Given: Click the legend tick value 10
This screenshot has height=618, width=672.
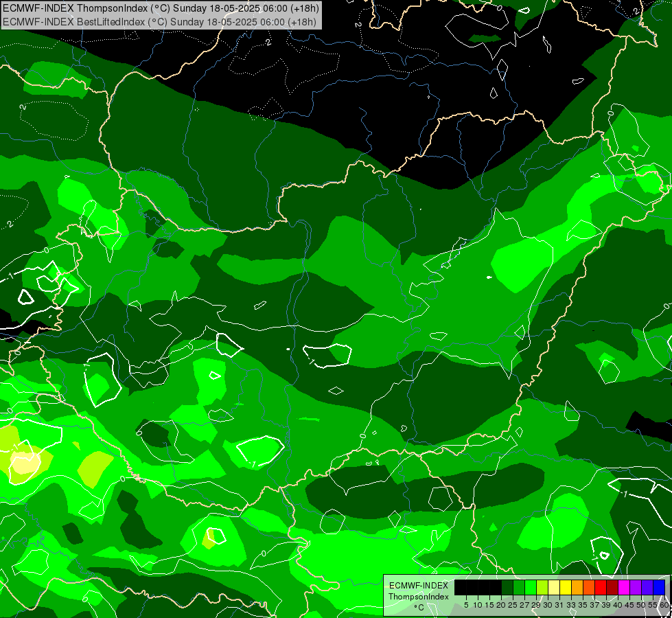Looking at the screenshot, I should click(x=478, y=605).
